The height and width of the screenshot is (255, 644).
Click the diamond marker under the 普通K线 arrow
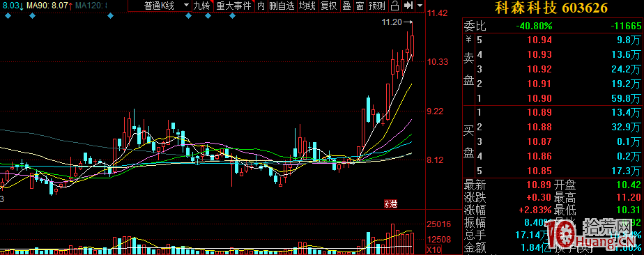[x=188, y=15]
